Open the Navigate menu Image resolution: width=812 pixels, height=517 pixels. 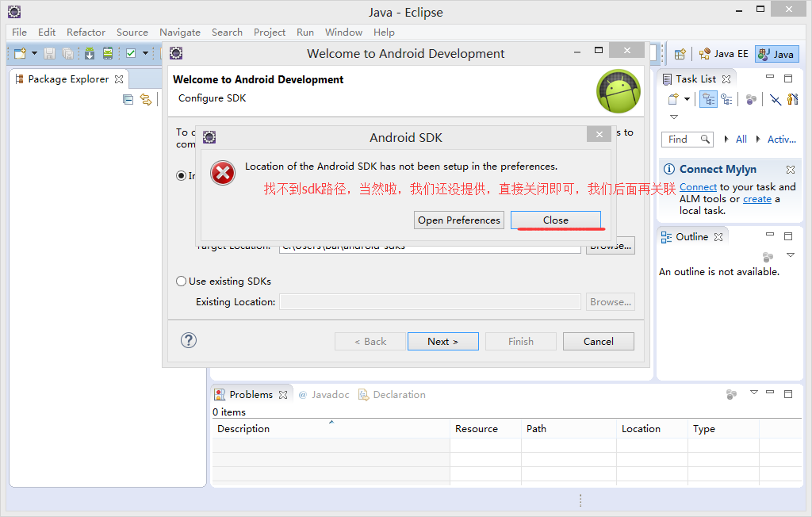pyautogui.click(x=180, y=33)
